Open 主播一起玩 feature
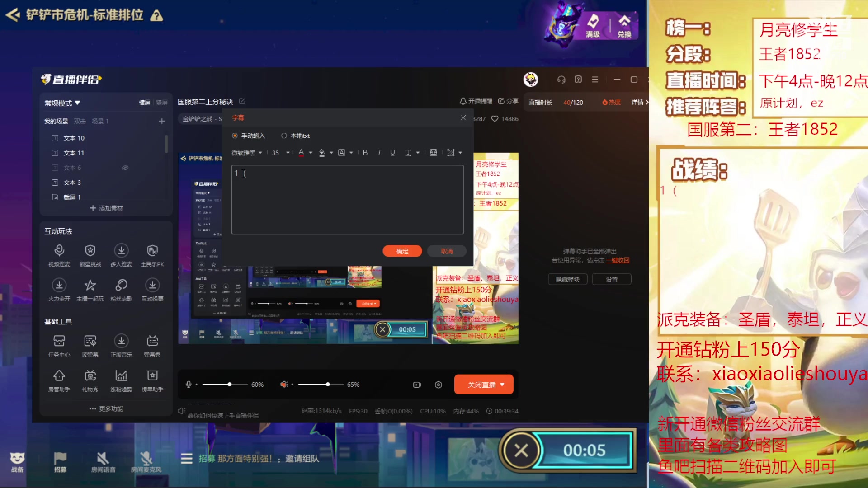Image resolution: width=868 pixels, height=488 pixels. pyautogui.click(x=90, y=290)
